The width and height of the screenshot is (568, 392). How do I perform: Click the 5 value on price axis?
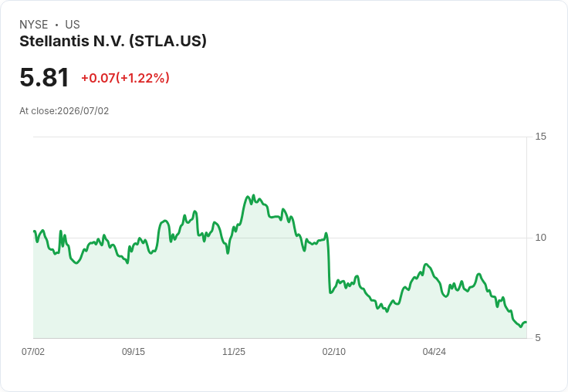[x=538, y=338]
